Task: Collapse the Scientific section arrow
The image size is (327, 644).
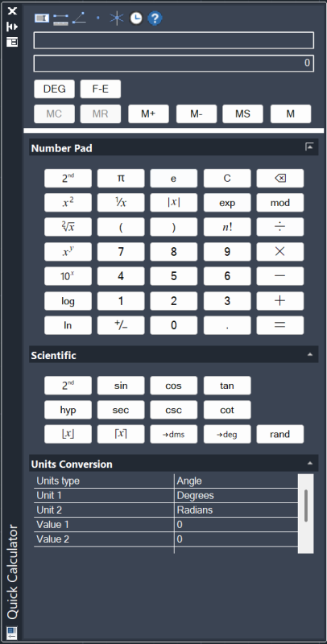Action: click(310, 354)
